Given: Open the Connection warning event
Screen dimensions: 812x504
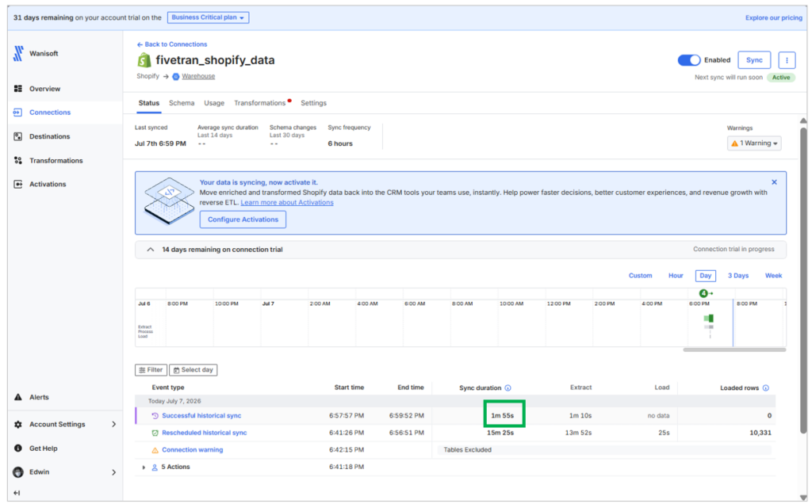Looking at the screenshot, I should coord(193,450).
